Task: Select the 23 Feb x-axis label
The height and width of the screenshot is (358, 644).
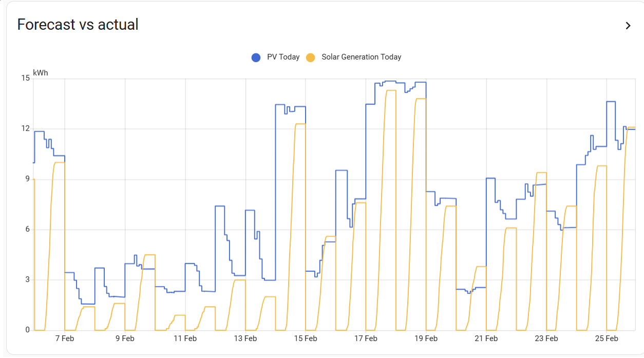Action: click(546, 339)
